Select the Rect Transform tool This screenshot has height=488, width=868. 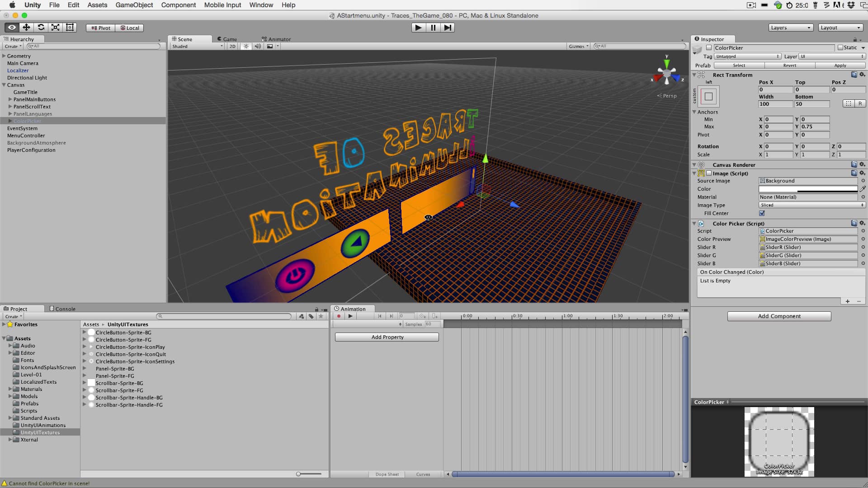coord(70,27)
